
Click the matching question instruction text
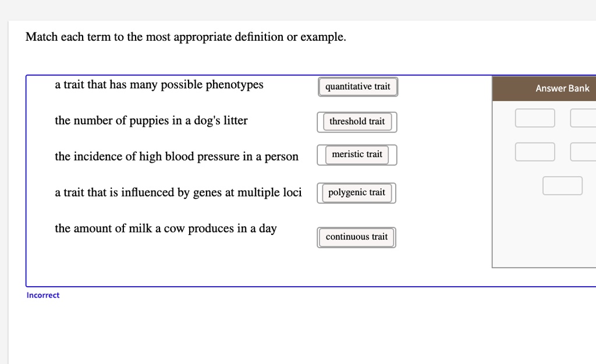185,37
